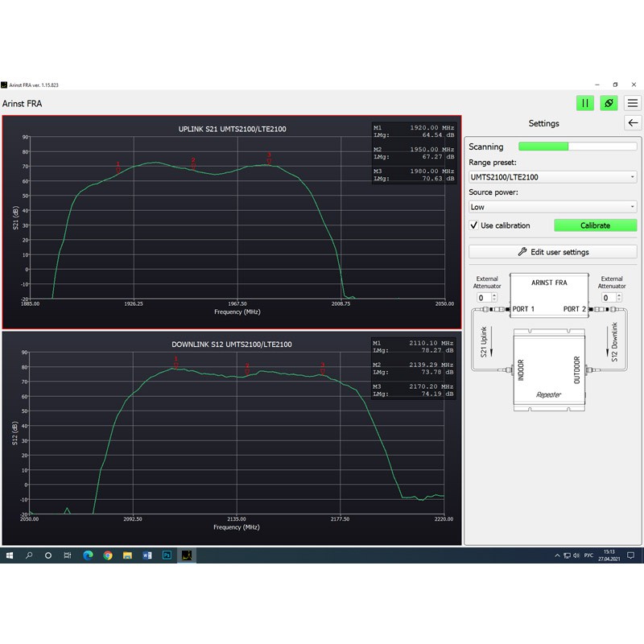Pause the scan with the green pause button
Viewport: 644px width, 644px height.
coord(585,103)
